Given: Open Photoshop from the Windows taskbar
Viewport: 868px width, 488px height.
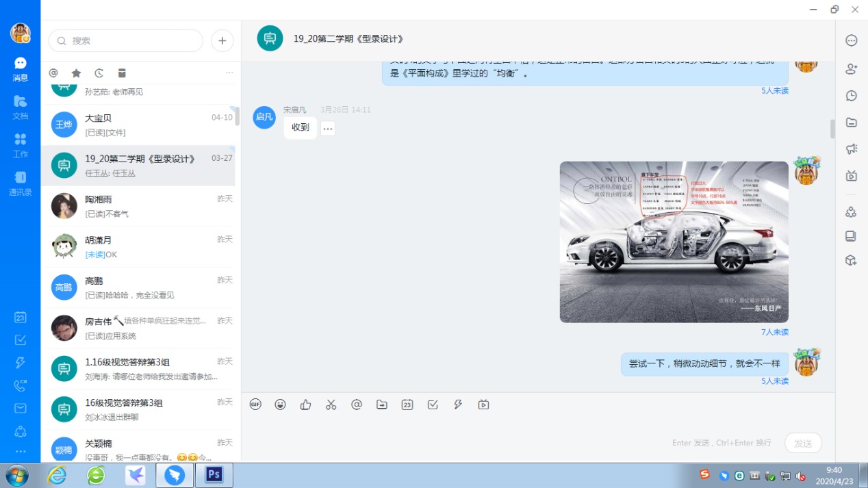Looking at the screenshot, I should 214,474.
